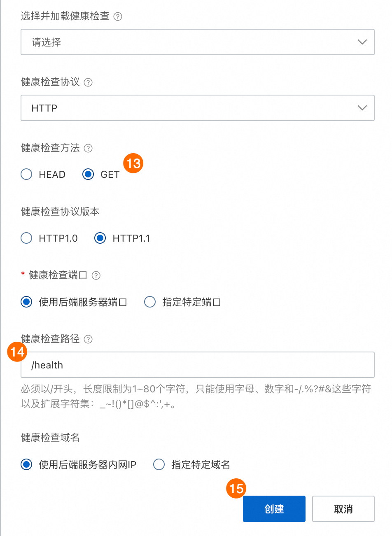Click help icon next to 选择并加载健康检查
The image size is (392, 536).
coord(118,16)
